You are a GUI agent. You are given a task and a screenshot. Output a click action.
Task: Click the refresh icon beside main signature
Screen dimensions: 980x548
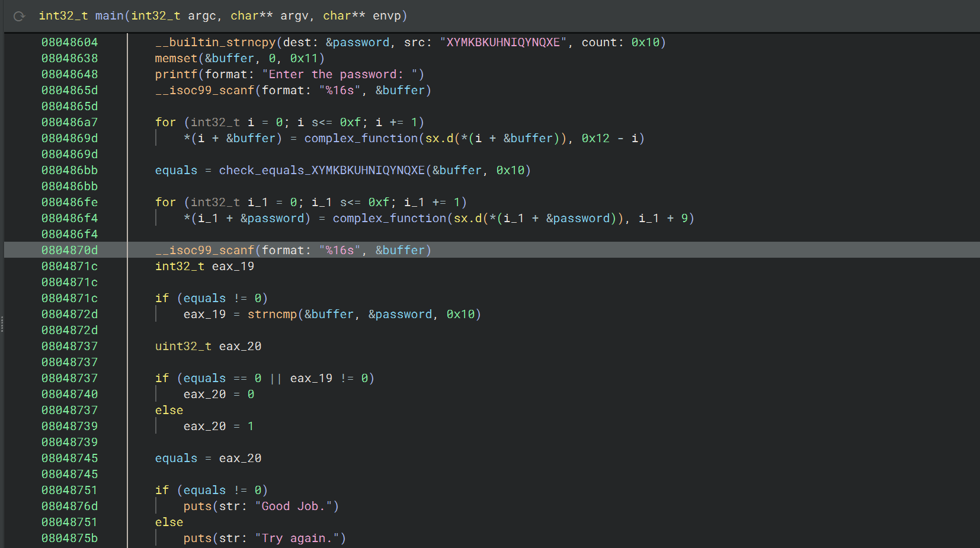[x=19, y=16]
